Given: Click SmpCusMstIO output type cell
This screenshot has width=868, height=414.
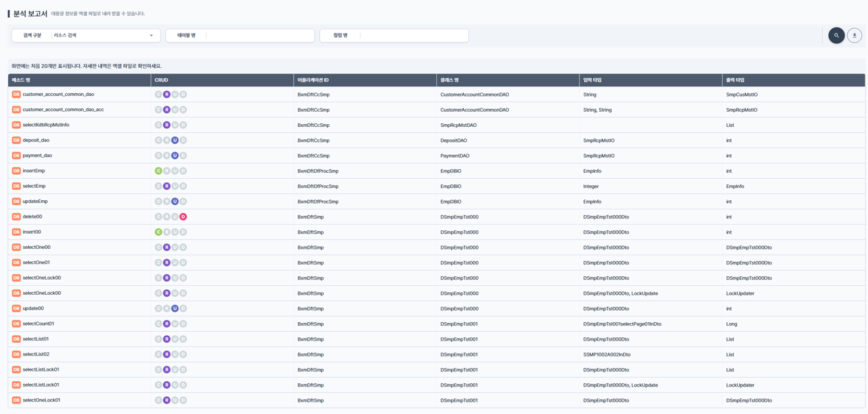Looking at the screenshot, I should click(742, 95).
